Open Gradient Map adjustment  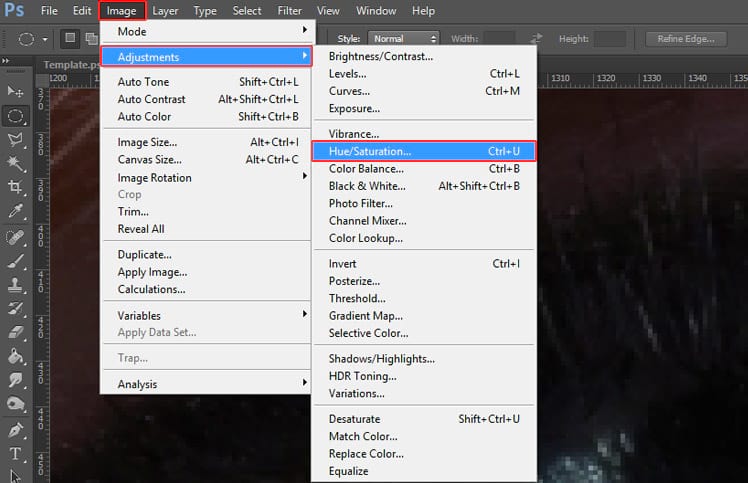pos(424,315)
